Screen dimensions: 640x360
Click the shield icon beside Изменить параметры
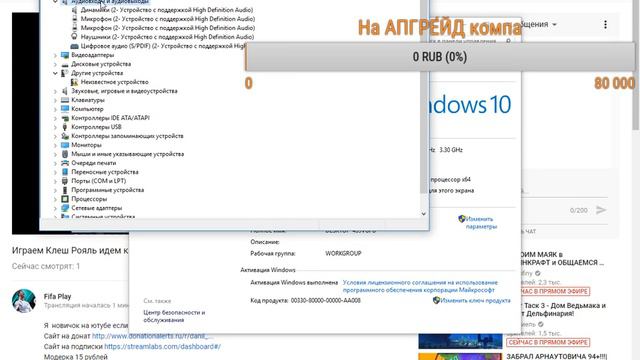pyautogui.click(x=462, y=219)
